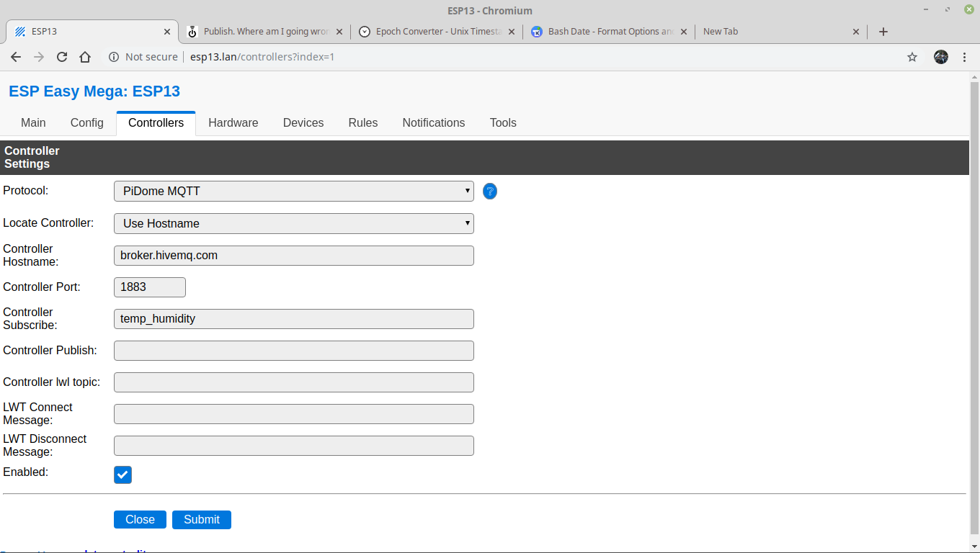Click the browser forward arrow

point(39,57)
